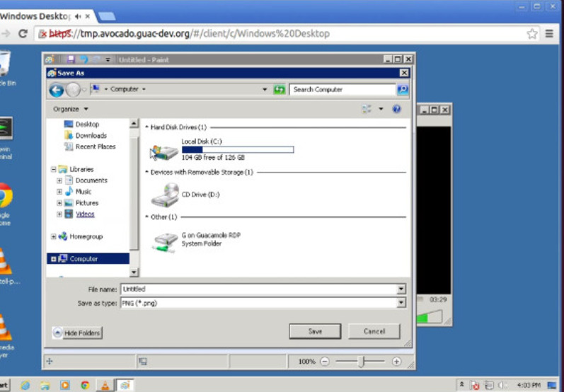Bookmark page with the star icon
The height and width of the screenshot is (392, 564).
[x=532, y=33]
